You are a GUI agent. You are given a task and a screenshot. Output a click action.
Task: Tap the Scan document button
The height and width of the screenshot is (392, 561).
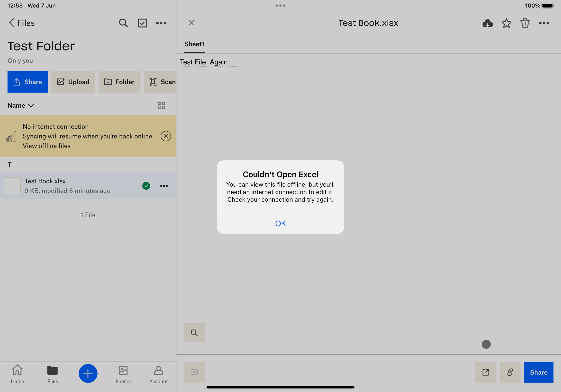point(160,82)
